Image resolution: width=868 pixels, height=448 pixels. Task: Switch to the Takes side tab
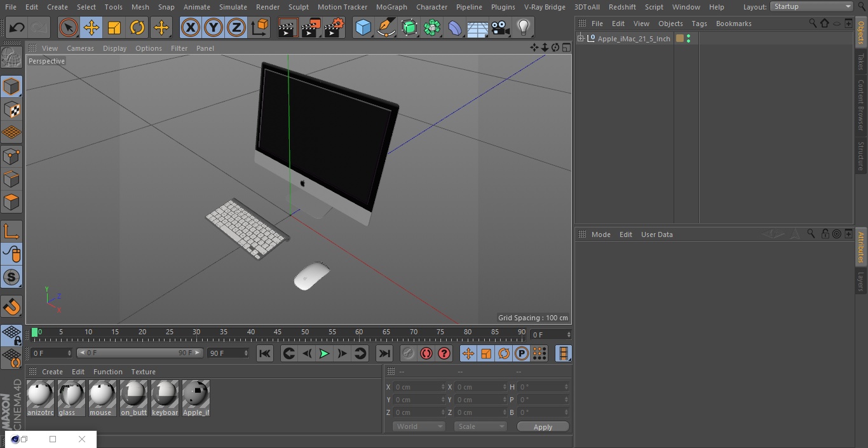[x=861, y=62]
